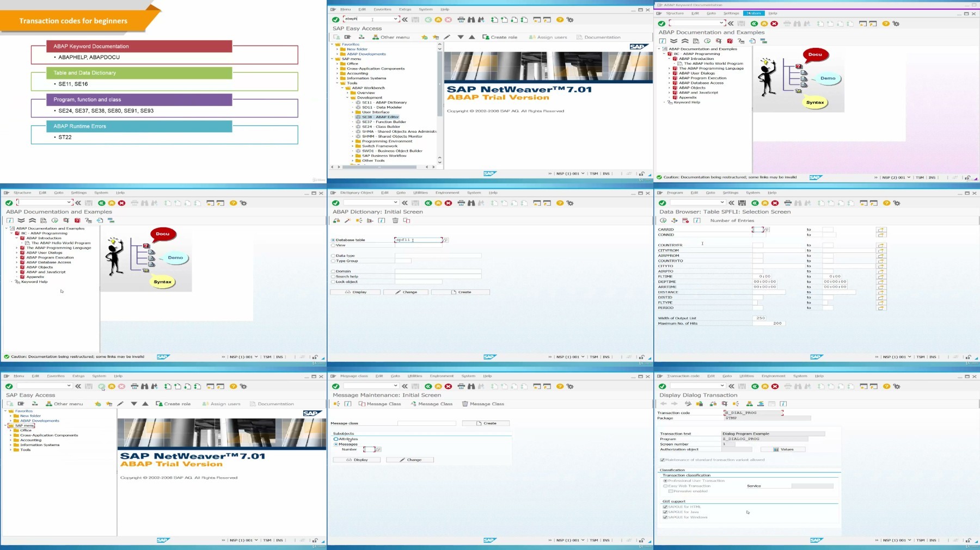Collapse the Development folder under ABAP Workbench

pyautogui.click(x=347, y=98)
